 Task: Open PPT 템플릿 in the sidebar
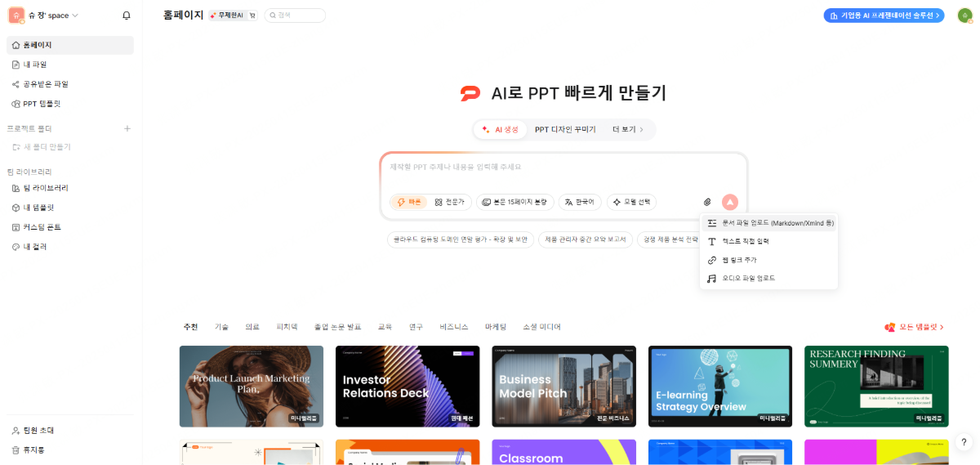(70, 104)
